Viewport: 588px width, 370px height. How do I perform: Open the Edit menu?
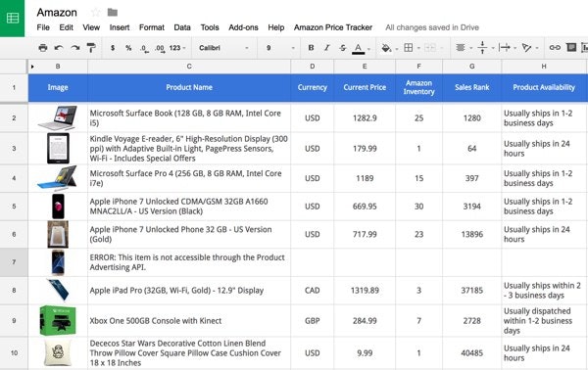click(x=66, y=27)
